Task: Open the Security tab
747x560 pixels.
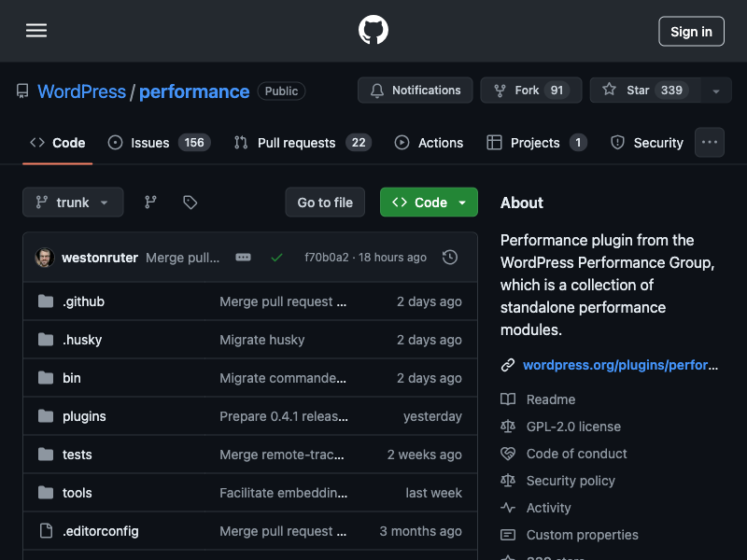Action: click(x=647, y=143)
